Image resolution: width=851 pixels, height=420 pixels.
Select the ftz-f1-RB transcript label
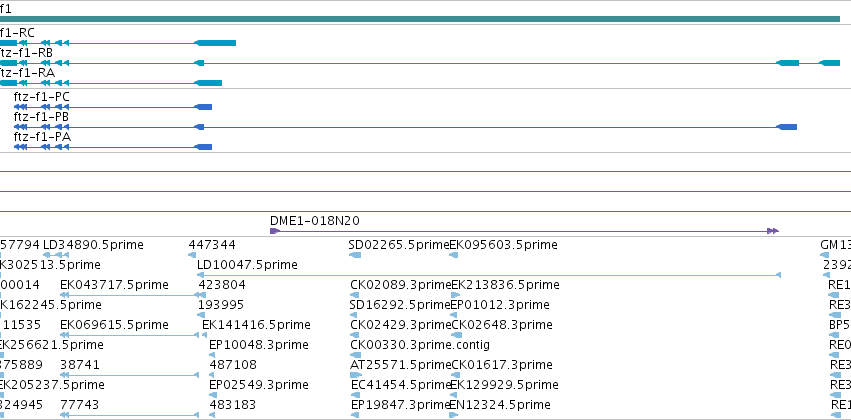(x=27, y=53)
